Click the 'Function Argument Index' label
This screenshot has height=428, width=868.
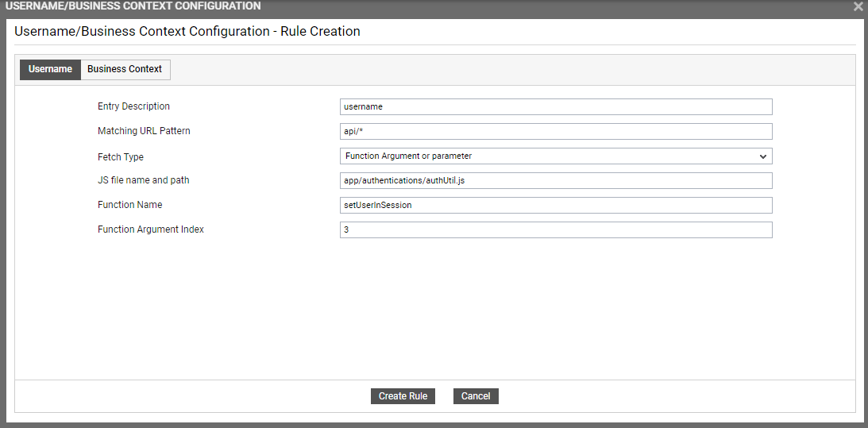151,229
